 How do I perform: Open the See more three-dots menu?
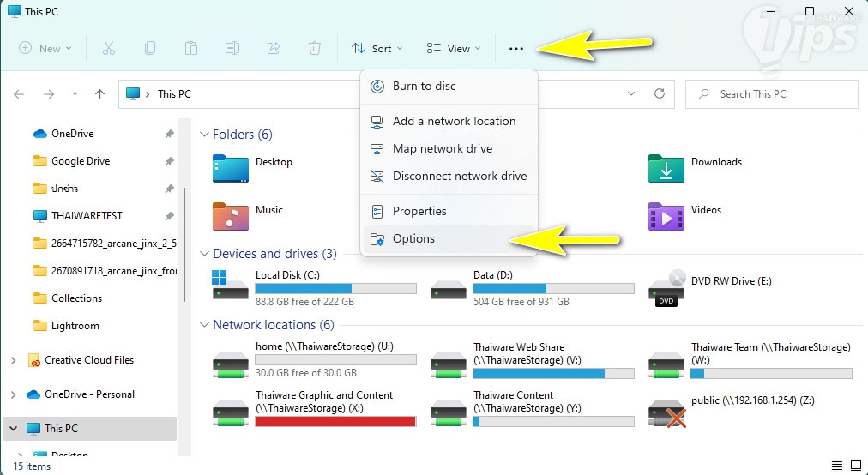click(x=516, y=49)
